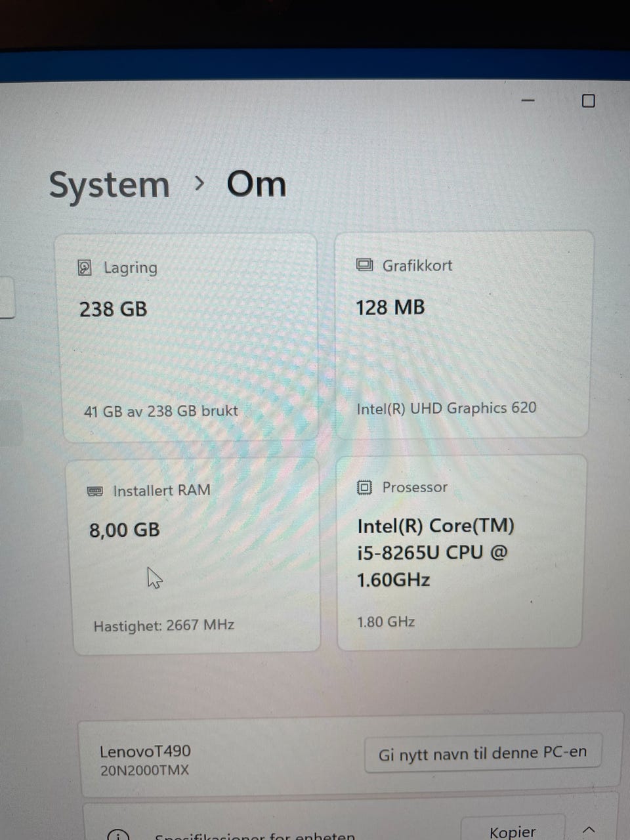Go back to System in breadcrumb

point(110,185)
